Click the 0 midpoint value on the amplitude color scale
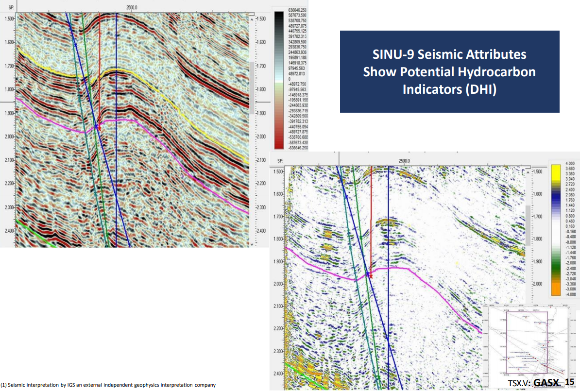This screenshot has width=580, height=392. pyautogui.click(x=289, y=79)
